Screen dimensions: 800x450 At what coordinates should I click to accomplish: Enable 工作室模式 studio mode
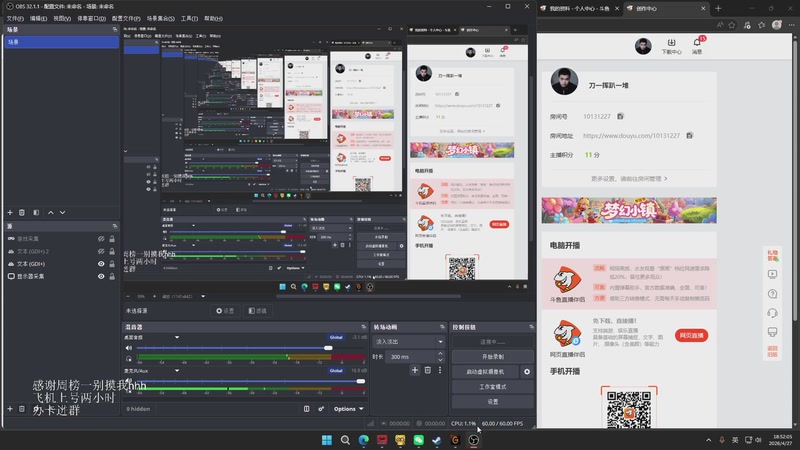(493, 387)
